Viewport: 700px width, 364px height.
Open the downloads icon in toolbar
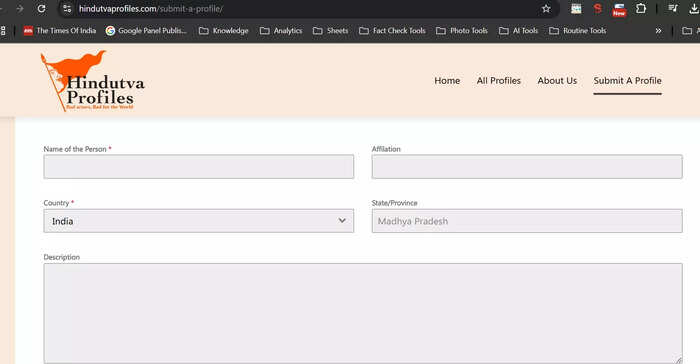pyautogui.click(x=694, y=8)
